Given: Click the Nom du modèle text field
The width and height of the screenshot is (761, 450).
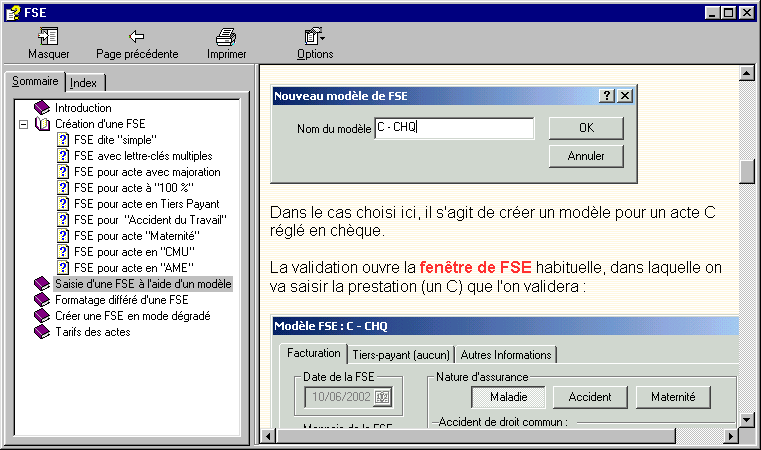Looking at the screenshot, I should tap(454, 128).
